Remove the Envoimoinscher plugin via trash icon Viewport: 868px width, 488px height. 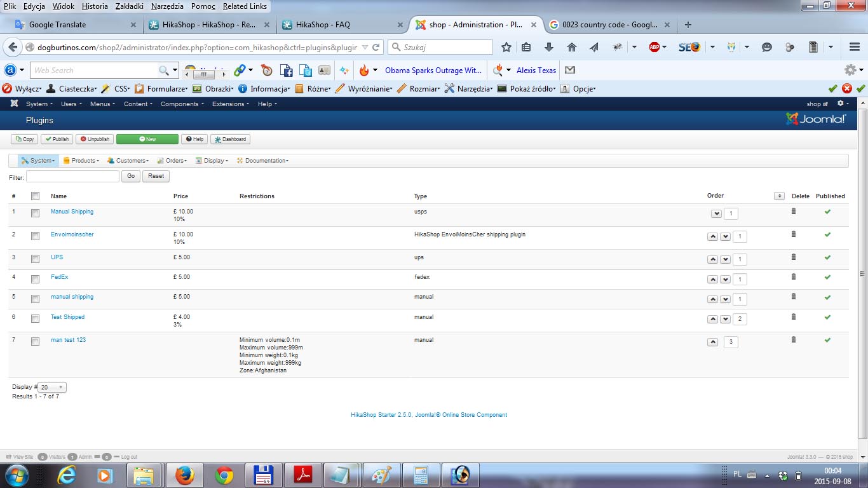[793, 234]
